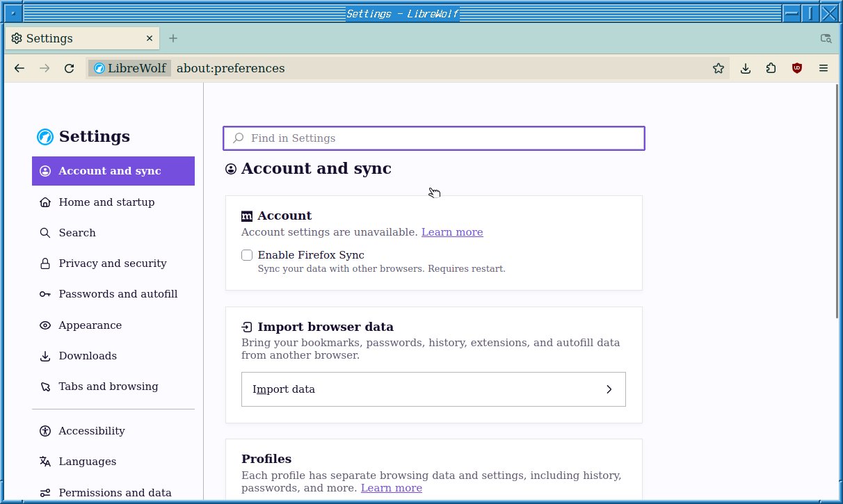This screenshot has width=843, height=504.
Task: Follow the Learn more link under Account
Action: click(452, 232)
